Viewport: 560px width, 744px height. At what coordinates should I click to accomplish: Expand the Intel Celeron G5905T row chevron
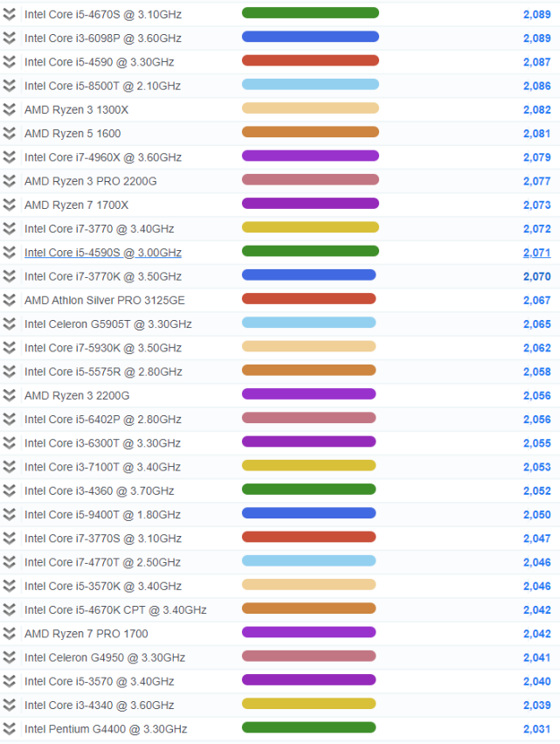(x=9, y=323)
